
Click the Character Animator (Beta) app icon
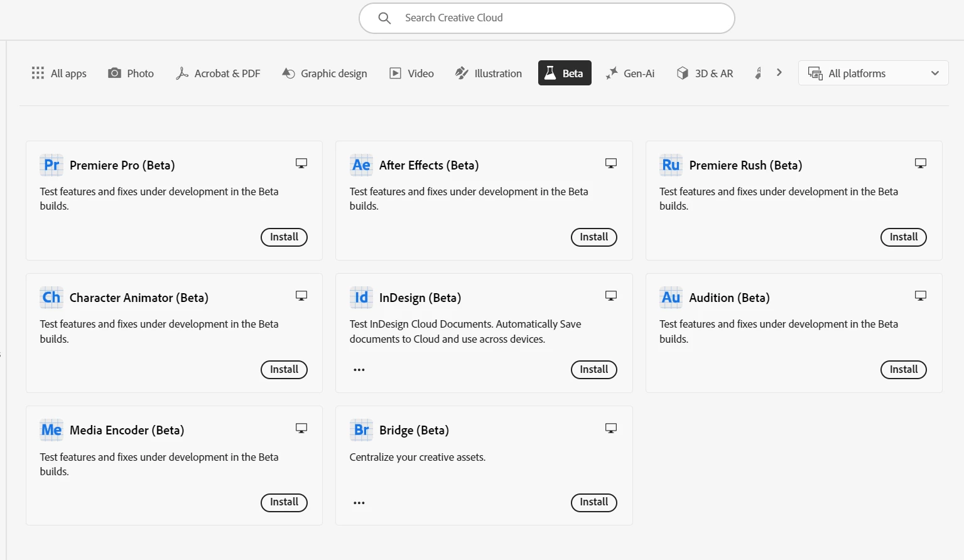(x=51, y=298)
